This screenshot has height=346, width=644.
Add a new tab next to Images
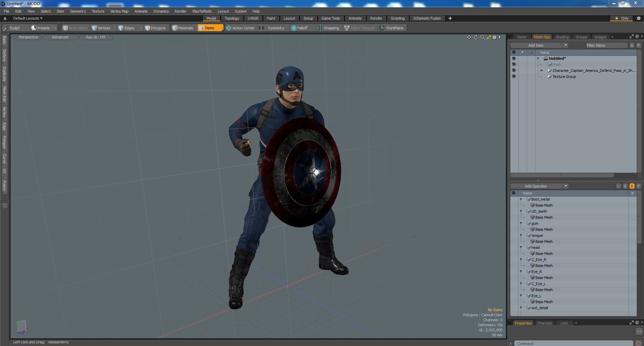pyautogui.click(x=612, y=37)
